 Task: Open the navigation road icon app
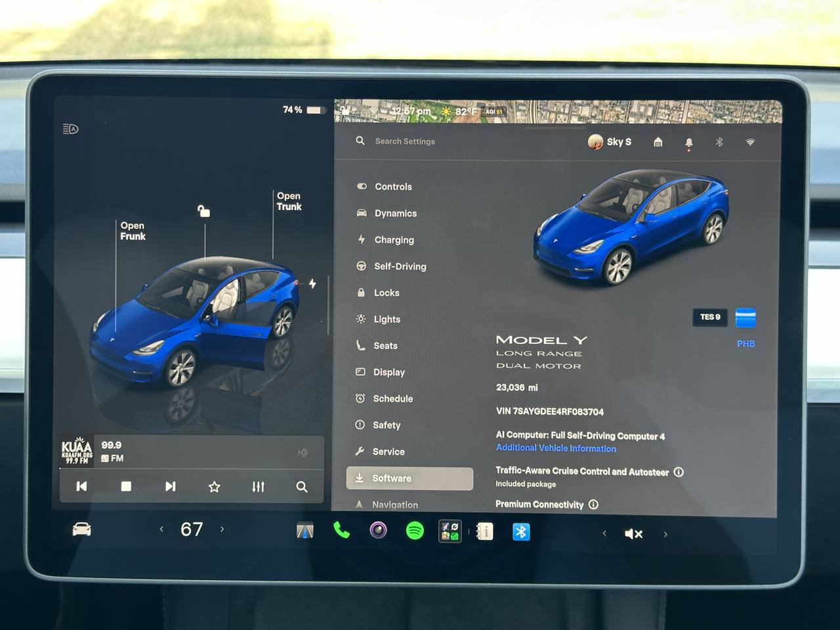tap(305, 530)
